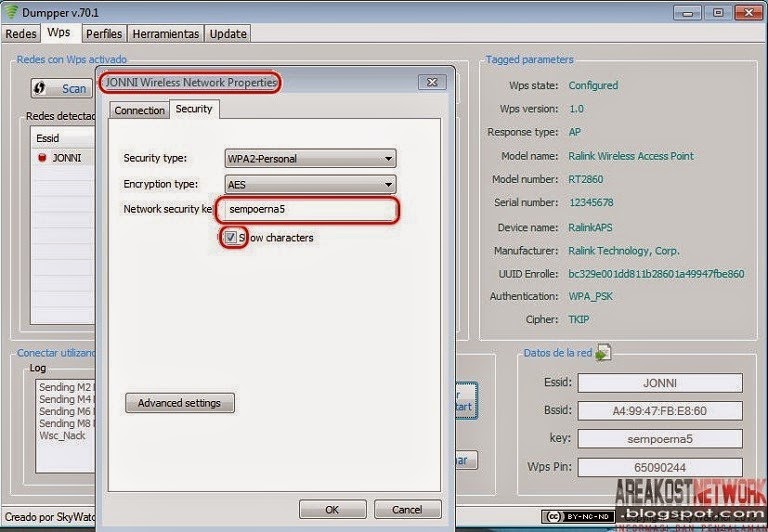Click the Sending M2 log entry
Viewport: 768px width, 532px height.
tap(67, 387)
